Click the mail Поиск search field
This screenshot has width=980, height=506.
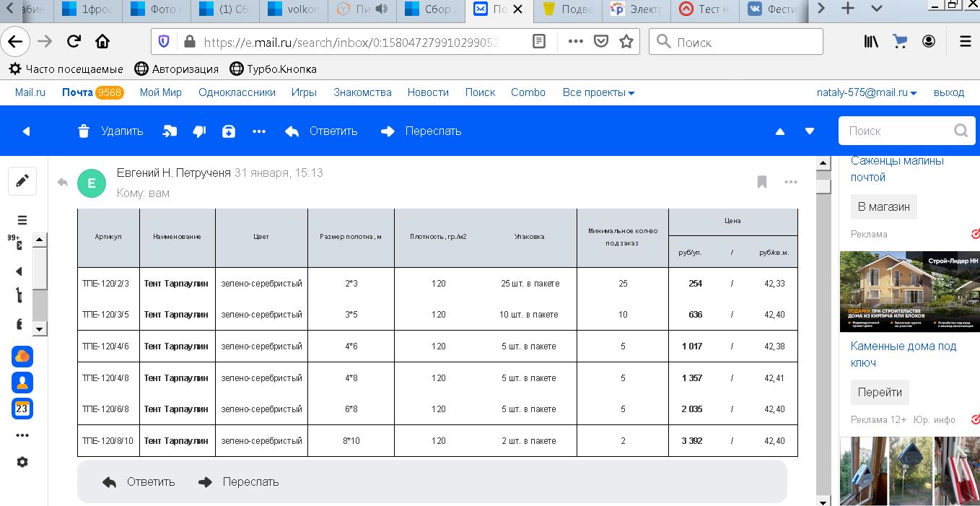[x=895, y=131]
